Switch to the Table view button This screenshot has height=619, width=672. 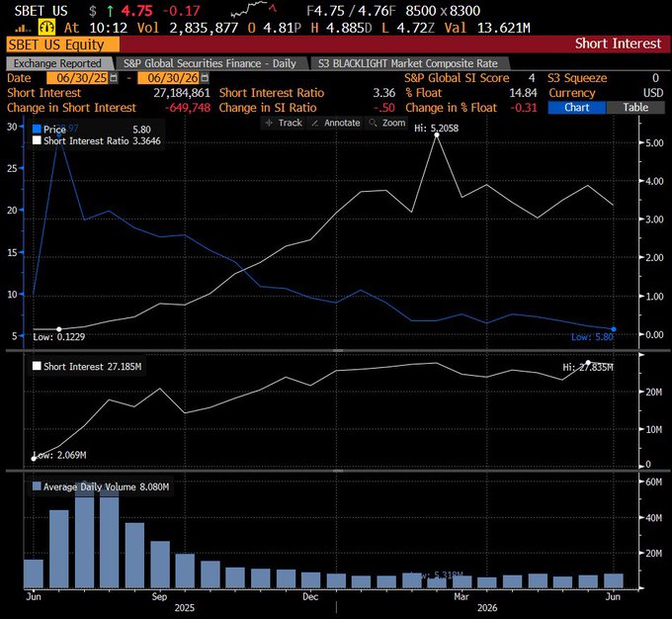point(635,108)
